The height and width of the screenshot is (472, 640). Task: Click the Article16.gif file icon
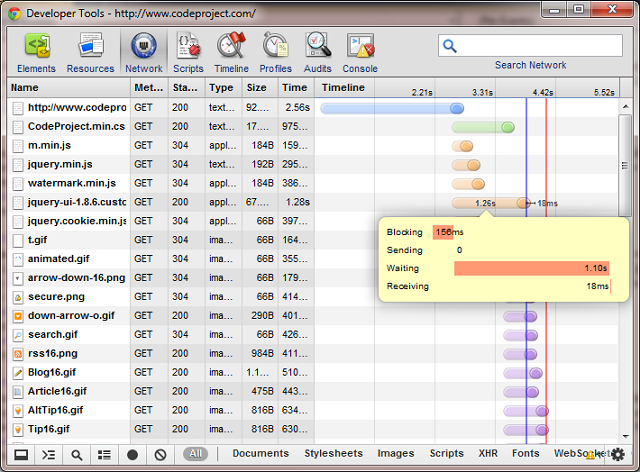[18, 392]
